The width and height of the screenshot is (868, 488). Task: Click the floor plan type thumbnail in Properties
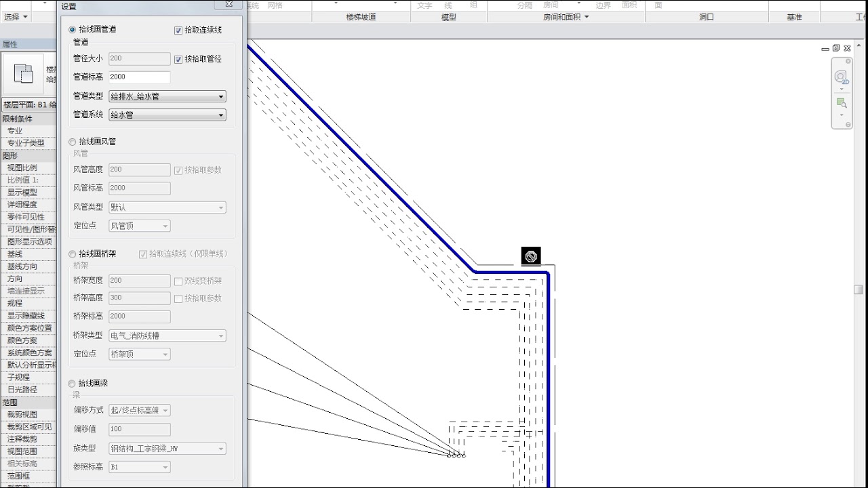[x=23, y=74]
